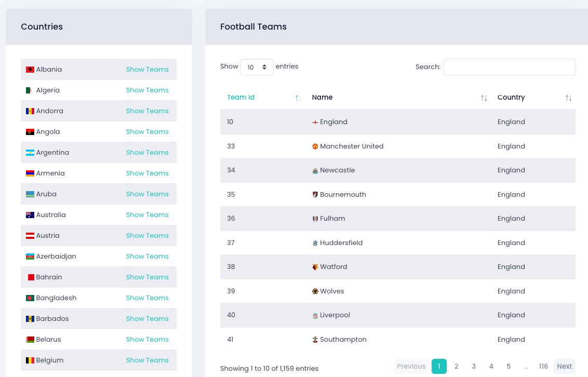Sort table by Country column arrows

pos(568,98)
